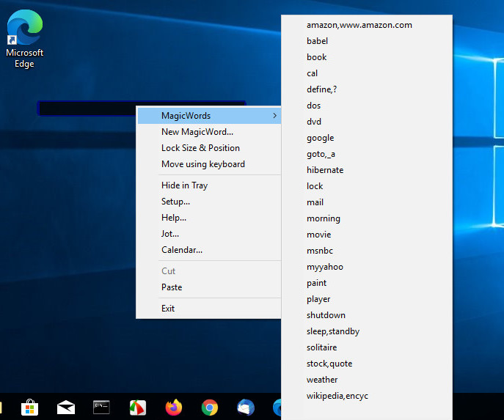Select the dos magic word
Image resolution: width=504 pixels, height=420 pixels.
367,106
